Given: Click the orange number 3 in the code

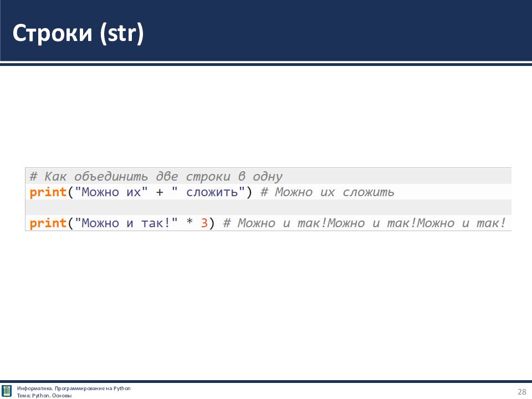Looking at the screenshot, I should 204,223.
